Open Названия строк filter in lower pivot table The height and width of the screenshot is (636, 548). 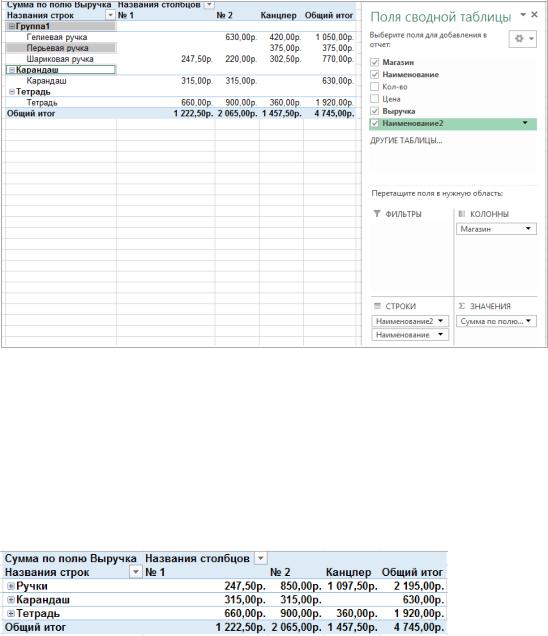[136, 572]
